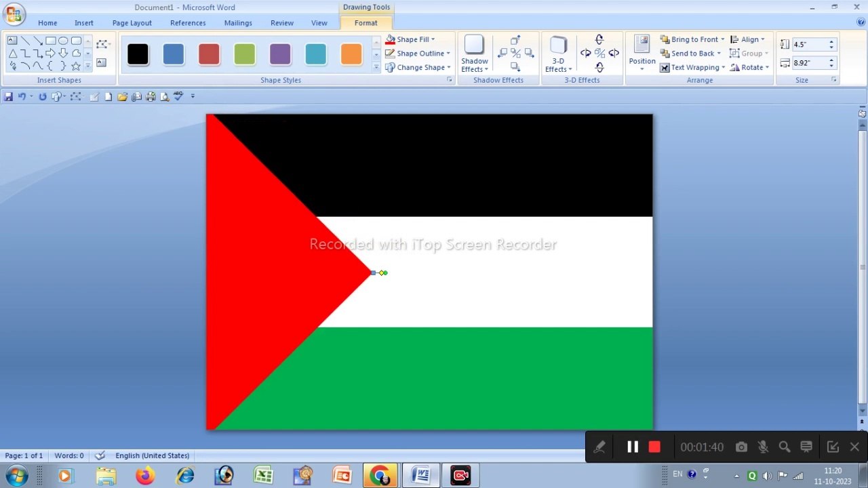Take screenshot with recorder camera icon

(741, 447)
